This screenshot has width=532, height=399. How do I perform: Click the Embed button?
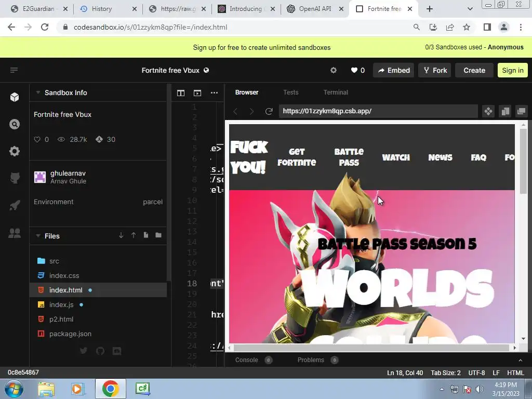pos(394,70)
